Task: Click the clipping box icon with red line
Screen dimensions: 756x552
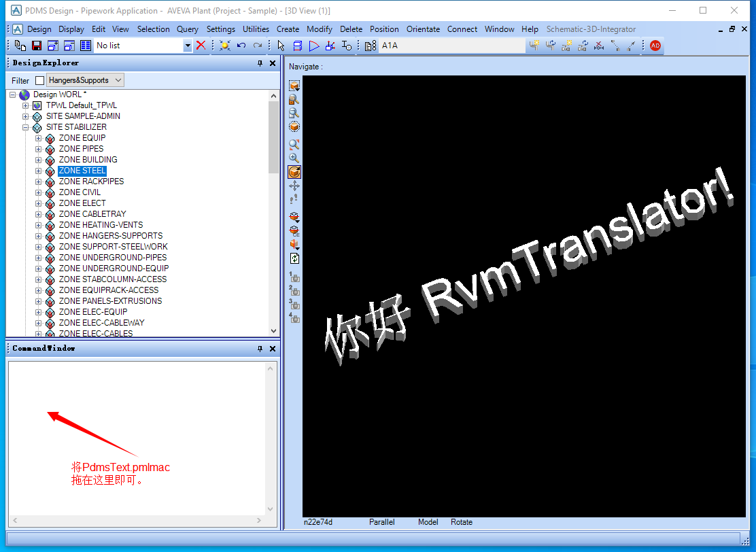Action: click(x=294, y=217)
